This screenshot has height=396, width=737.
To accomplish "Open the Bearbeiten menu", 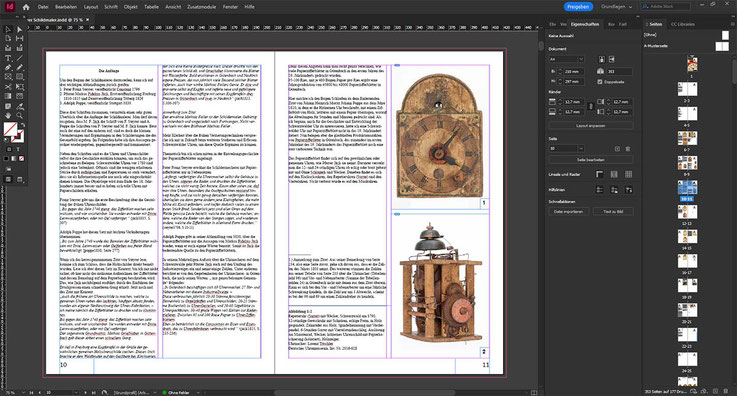I will pos(66,7).
